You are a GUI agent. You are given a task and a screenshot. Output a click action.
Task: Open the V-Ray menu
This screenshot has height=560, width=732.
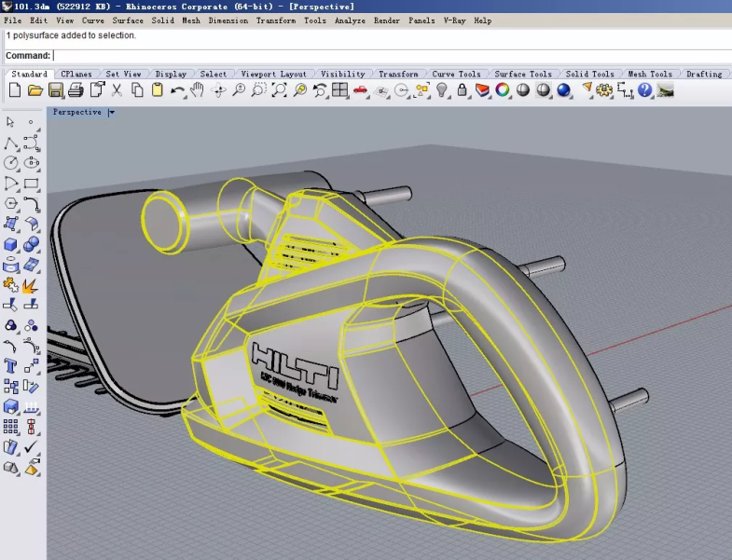(455, 20)
